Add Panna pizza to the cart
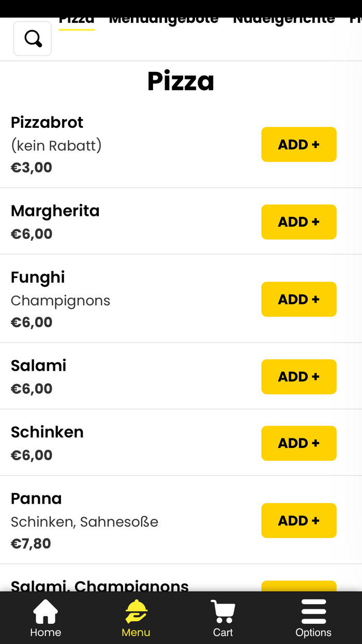362x644 pixels. click(298, 521)
